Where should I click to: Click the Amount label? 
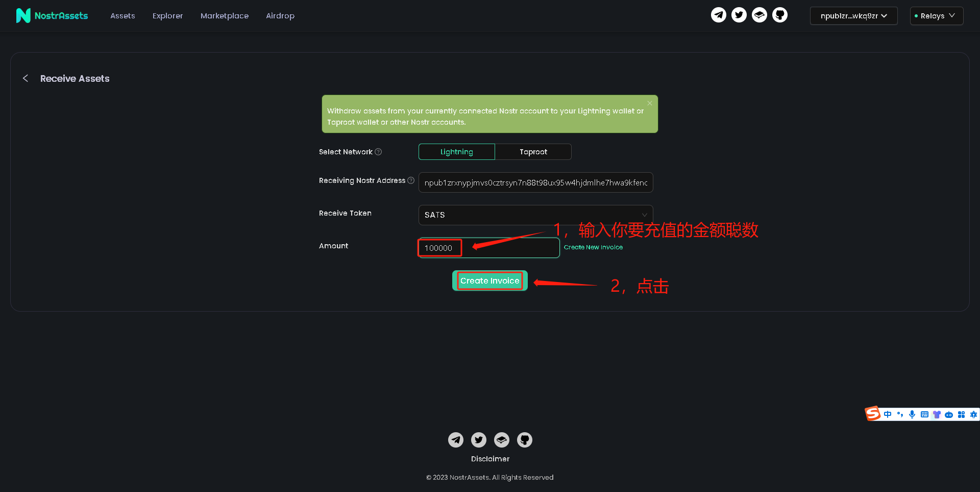(x=333, y=246)
